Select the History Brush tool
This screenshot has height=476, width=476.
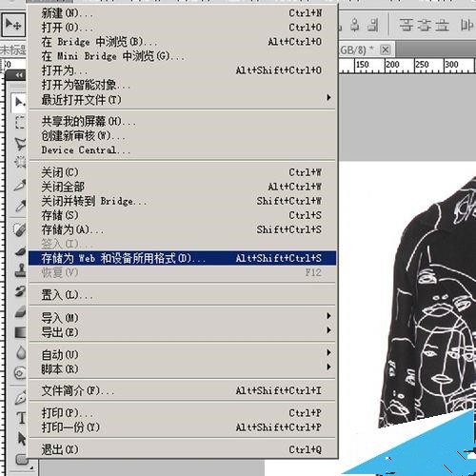20,290
